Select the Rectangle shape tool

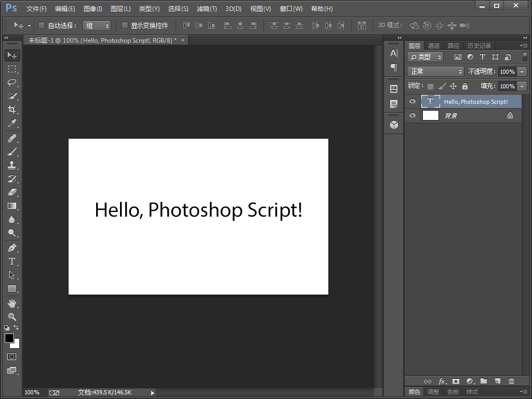(12, 288)
